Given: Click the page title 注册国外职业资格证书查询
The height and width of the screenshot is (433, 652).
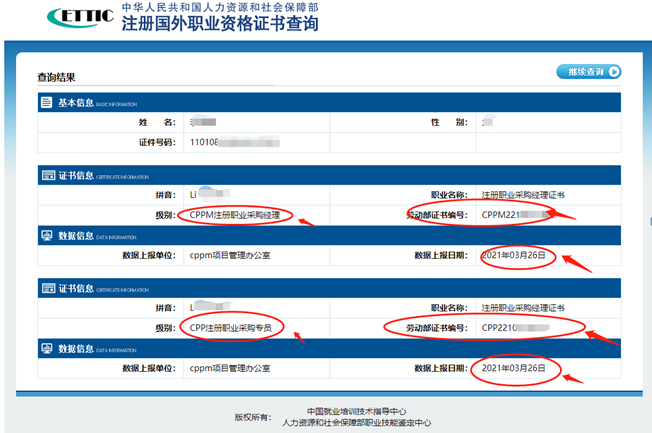Looking at the screenshot, I should pyautogui.click(x=220, y=24).
